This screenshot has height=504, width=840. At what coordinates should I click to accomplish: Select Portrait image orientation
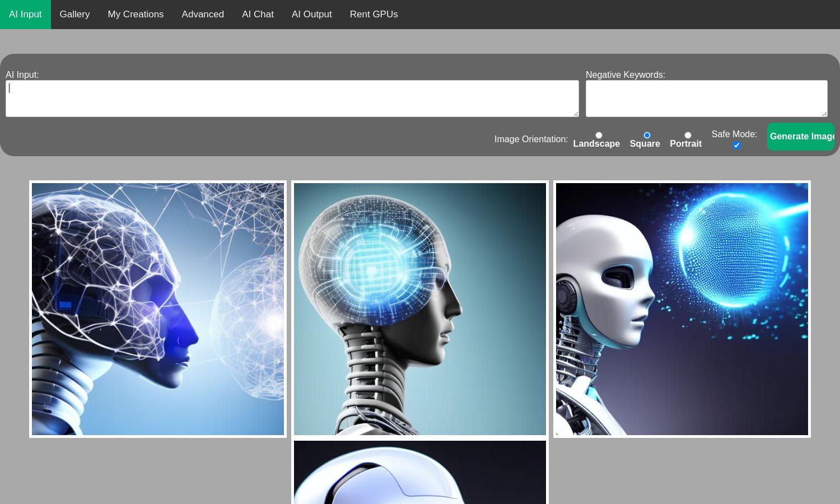click(688, 135)
